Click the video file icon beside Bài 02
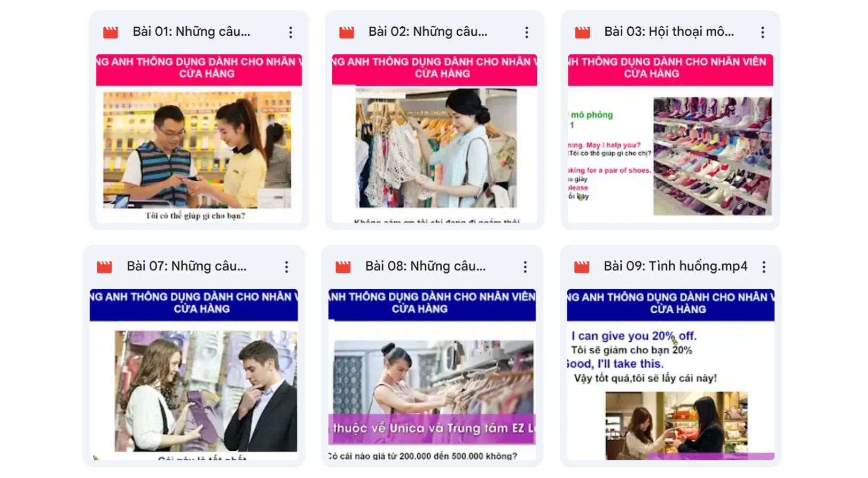868x478 pixels. [347, 32]
